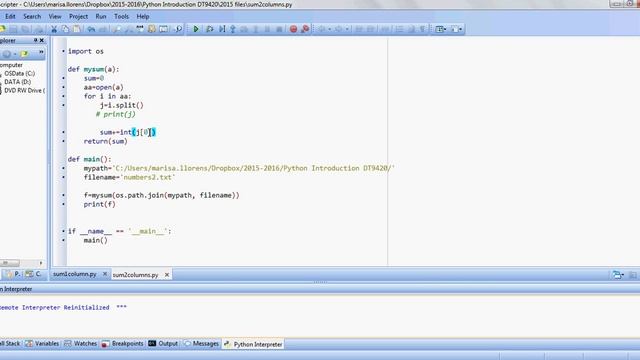Image resolution: width=640 pixels, height=360 pixels.
Task: Click the Browse Forward navigation icon
Action: 338,29
